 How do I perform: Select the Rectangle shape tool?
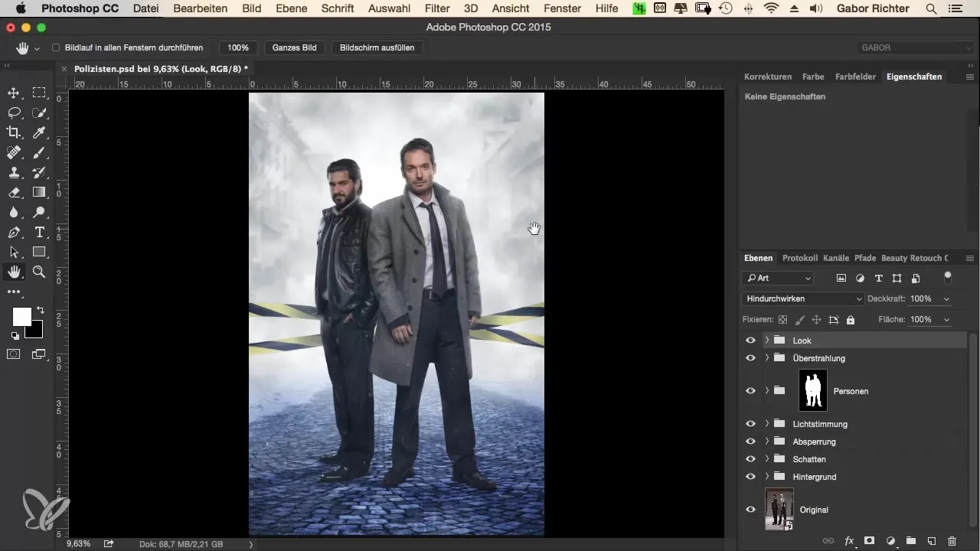click(x=39, y=253)
